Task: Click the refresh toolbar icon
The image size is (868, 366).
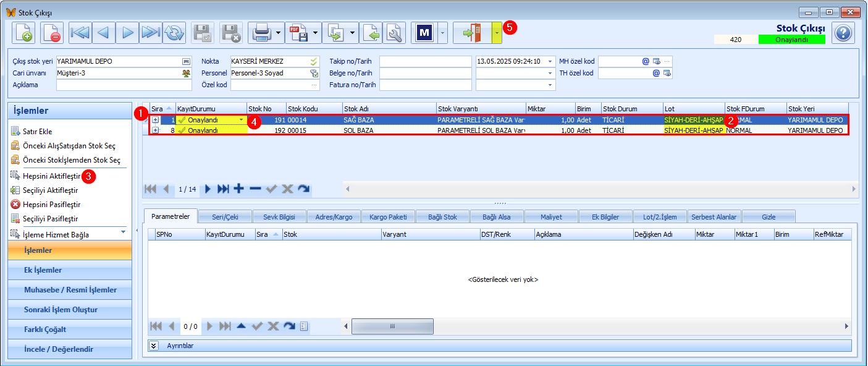Action: coord(174,33)
